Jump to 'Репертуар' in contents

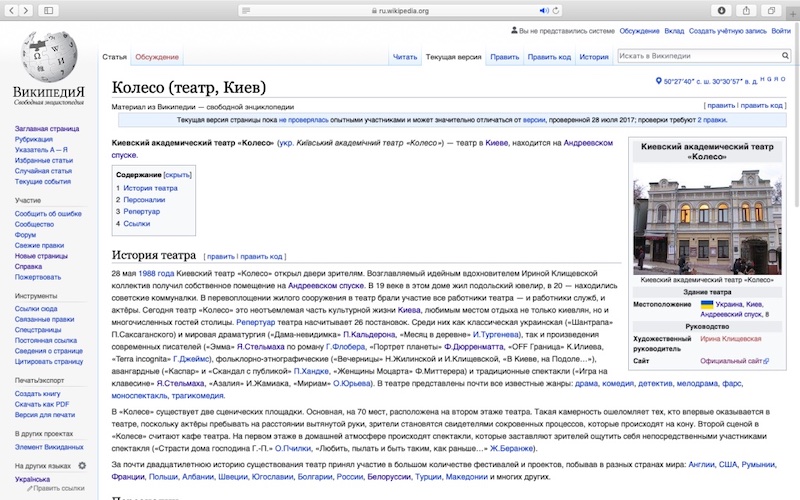point(142,211)
